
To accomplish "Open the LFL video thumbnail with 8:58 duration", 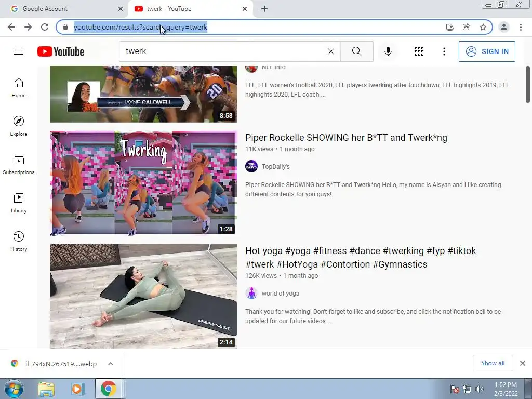I will [x=143, y=95].
